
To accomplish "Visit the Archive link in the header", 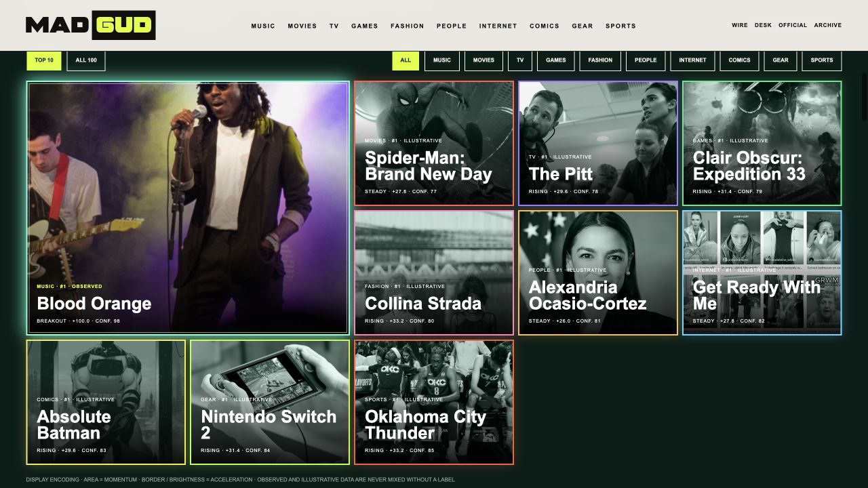I will pyautogui.click(x=828, y=25).
